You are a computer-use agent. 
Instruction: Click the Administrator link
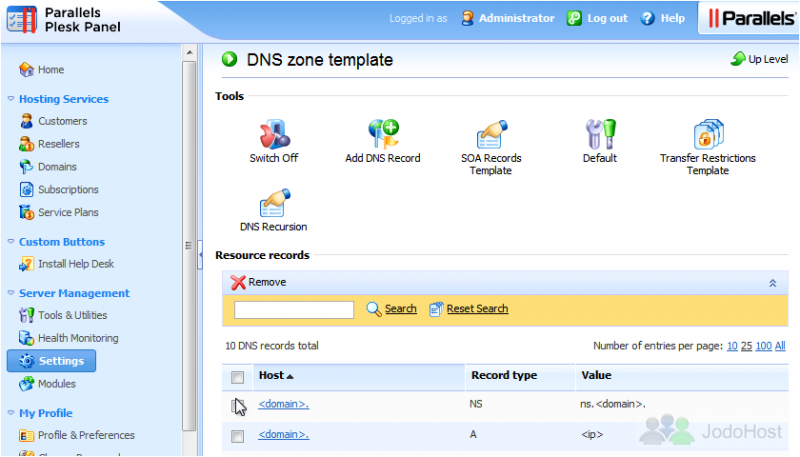click(x=516, y=18)
